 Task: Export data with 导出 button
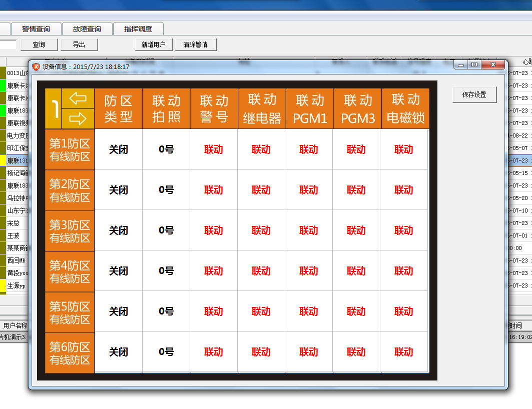79,44
